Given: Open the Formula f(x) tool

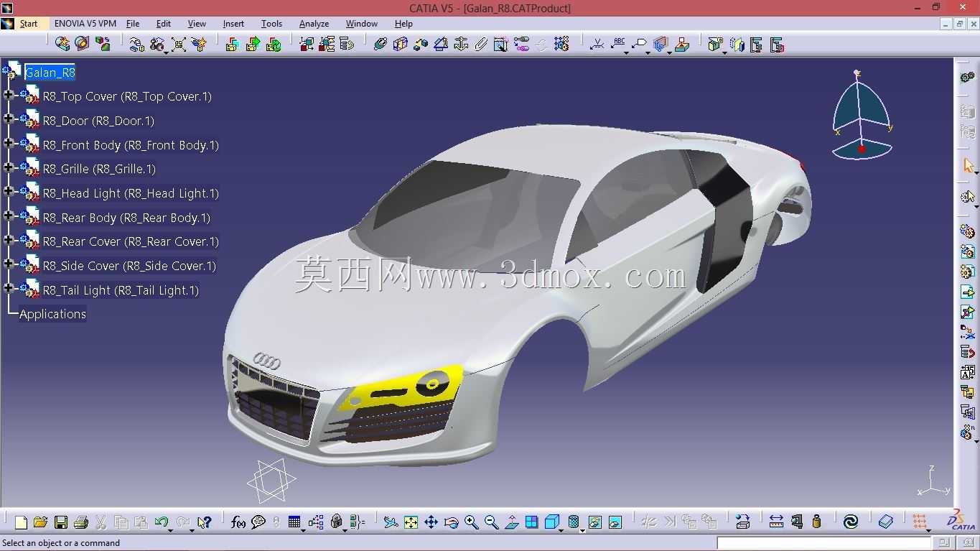Looking at the screenshot, I should (238, 522).
